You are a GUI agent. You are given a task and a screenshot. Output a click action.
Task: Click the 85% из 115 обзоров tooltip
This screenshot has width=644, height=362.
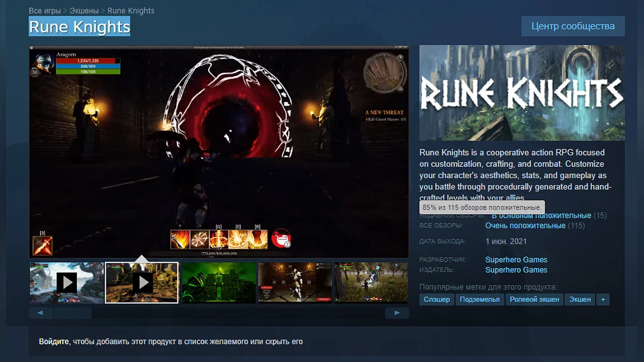coord(482,207)
